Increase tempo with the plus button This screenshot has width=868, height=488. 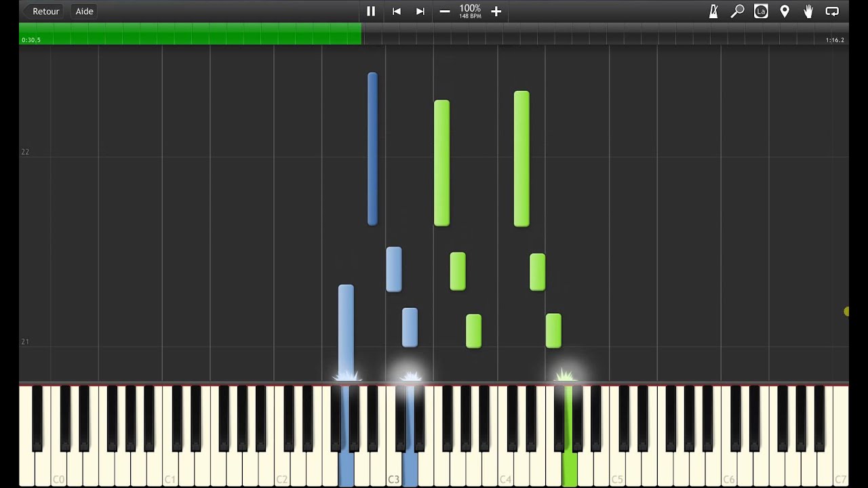496,11
